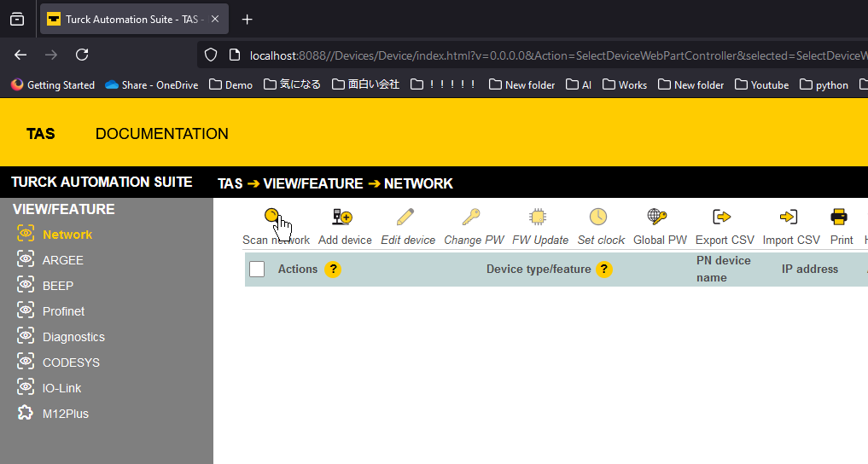Click the Device type/feature column header
The image size is (868, 464).
point(538,270)
